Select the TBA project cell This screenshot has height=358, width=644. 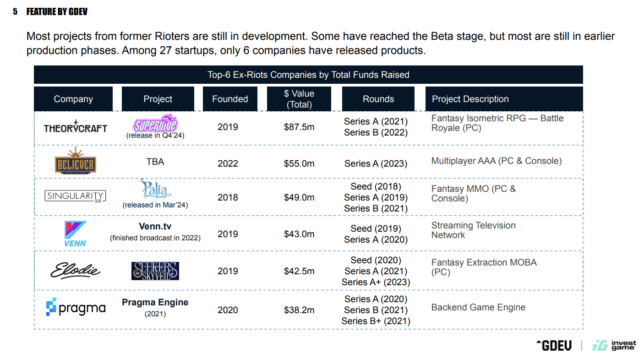point(155,162)
